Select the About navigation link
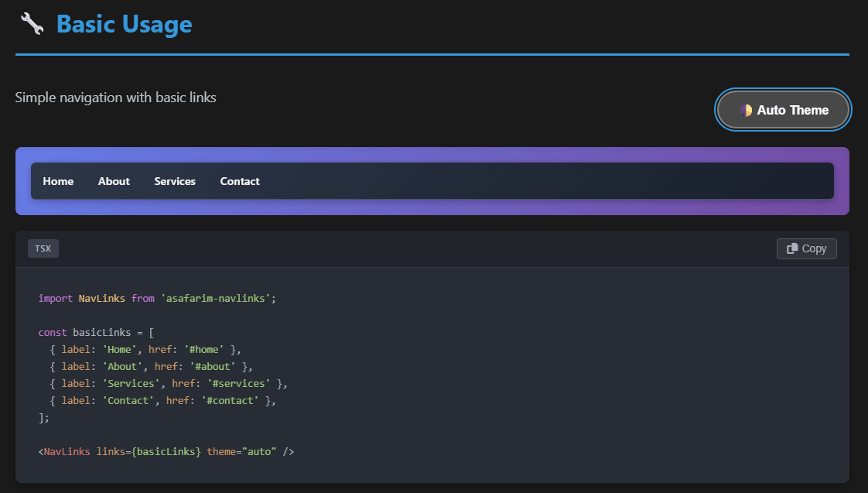 point(114,180)
